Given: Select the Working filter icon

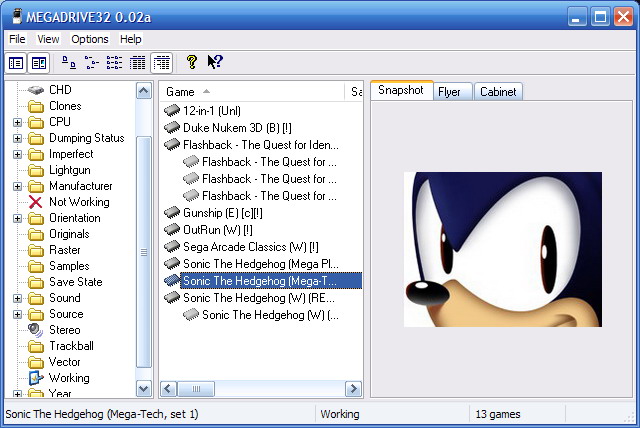Looking at the screenshot, I should tap(36, 378).
